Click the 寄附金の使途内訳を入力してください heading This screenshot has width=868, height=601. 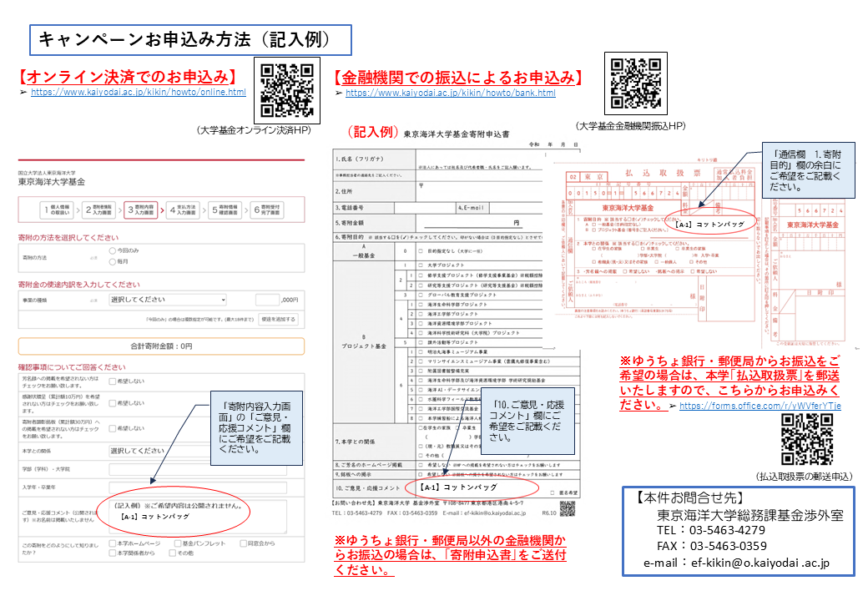[x=78, y=285]
